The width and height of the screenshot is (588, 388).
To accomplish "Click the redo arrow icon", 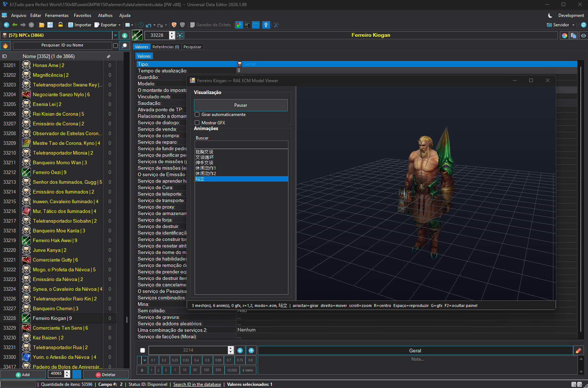I will 160,25.
